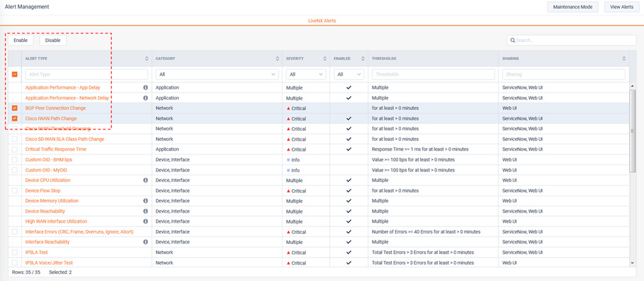
Task: Open the Category filter dropdown
Action: click(x=217, y=75)
